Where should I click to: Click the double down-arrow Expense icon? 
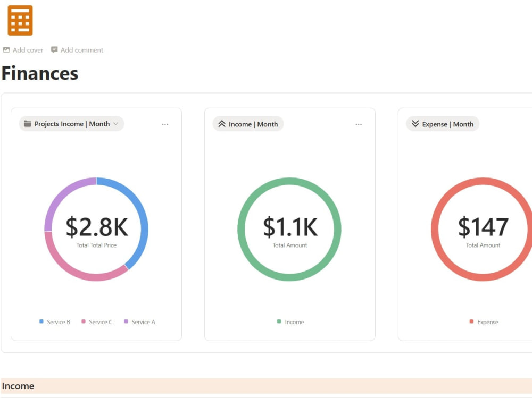[x=415, y=124]
